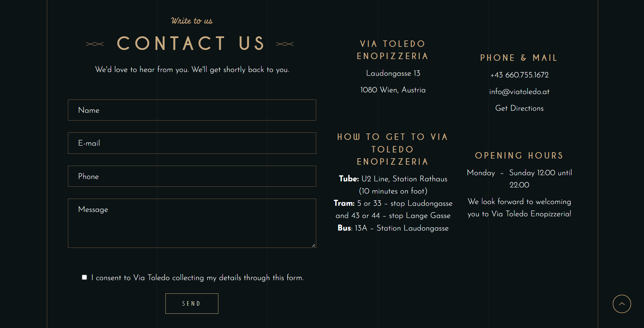Viewport: 644px width, 328px height.
Task: Click the "How to get to" heading
Action: (393, 149)
